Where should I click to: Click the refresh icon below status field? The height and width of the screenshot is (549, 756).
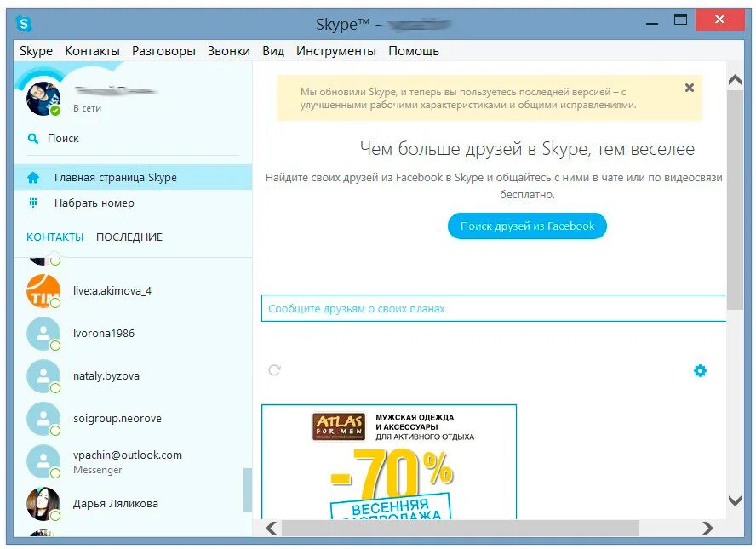(274, 369)
